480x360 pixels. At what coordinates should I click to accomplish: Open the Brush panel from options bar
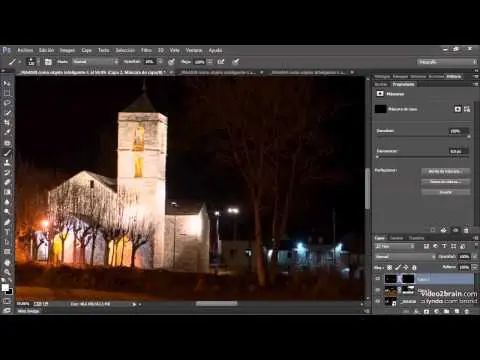(48, 62)
